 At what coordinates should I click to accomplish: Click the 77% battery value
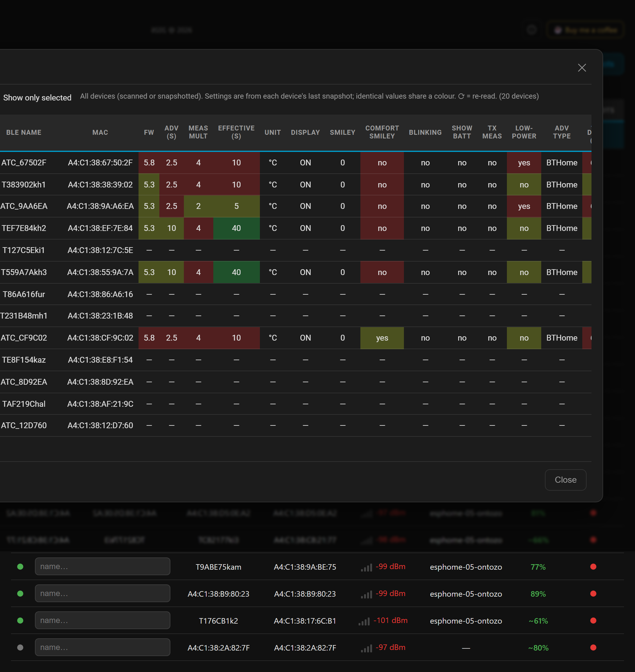click(x=538, y=567)
